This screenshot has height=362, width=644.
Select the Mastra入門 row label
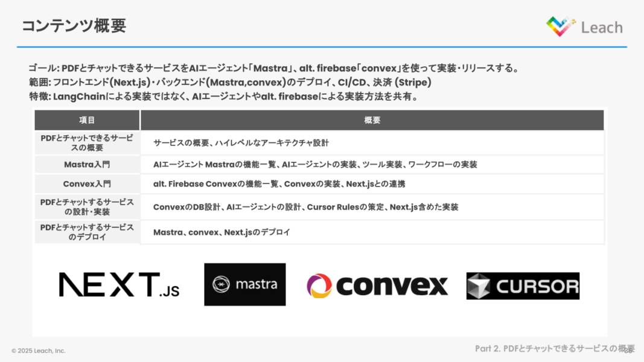click(x=87, y=164)
